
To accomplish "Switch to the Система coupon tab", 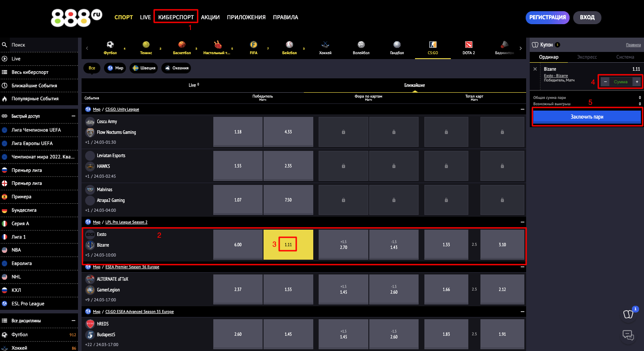I will coord(625,57).
